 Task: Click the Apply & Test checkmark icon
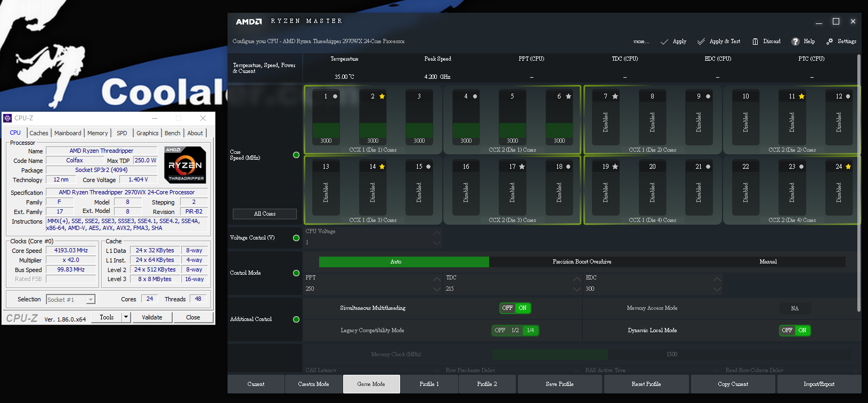coord(701,42)
